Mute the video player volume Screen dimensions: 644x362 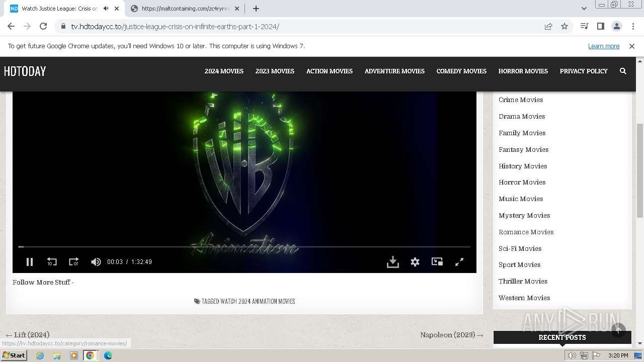(96, 261)
